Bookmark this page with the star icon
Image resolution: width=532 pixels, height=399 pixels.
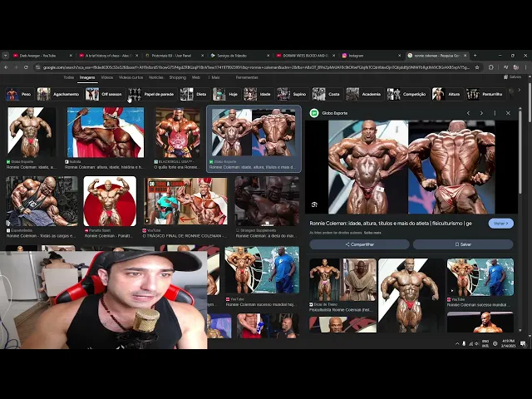pos(477,67)
